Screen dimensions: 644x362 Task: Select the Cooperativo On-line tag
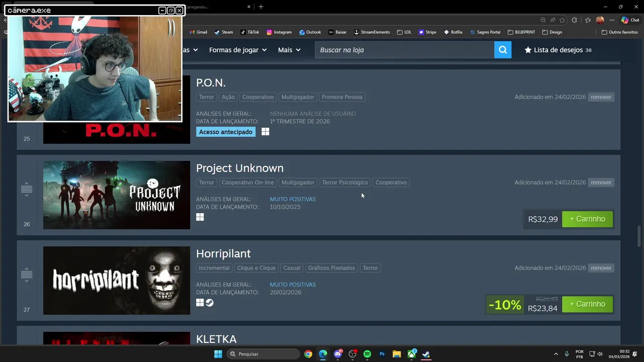[248, 183]
